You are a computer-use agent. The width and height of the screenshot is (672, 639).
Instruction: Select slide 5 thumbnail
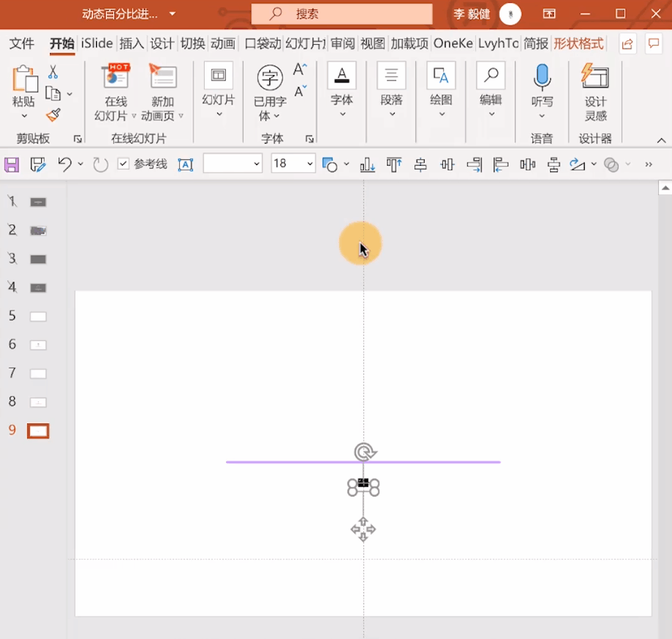[x=37, y=317]
